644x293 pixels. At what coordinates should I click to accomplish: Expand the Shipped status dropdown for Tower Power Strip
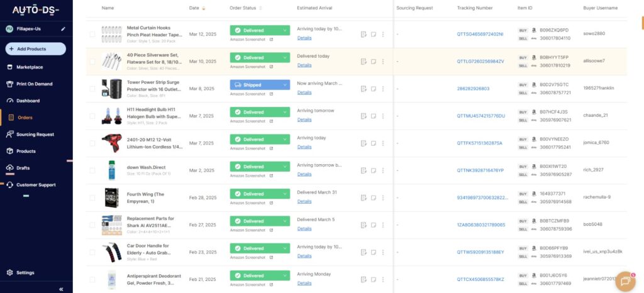pos(286,85)
